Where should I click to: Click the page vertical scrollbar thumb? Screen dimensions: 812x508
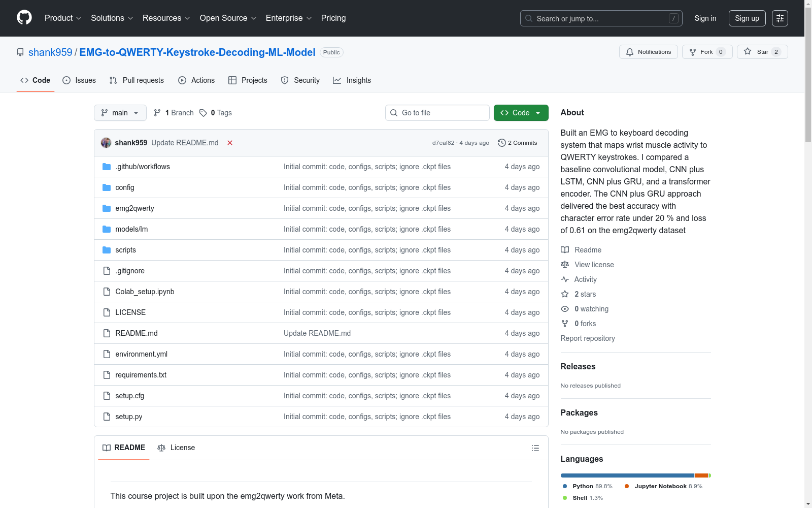point(808,75)
